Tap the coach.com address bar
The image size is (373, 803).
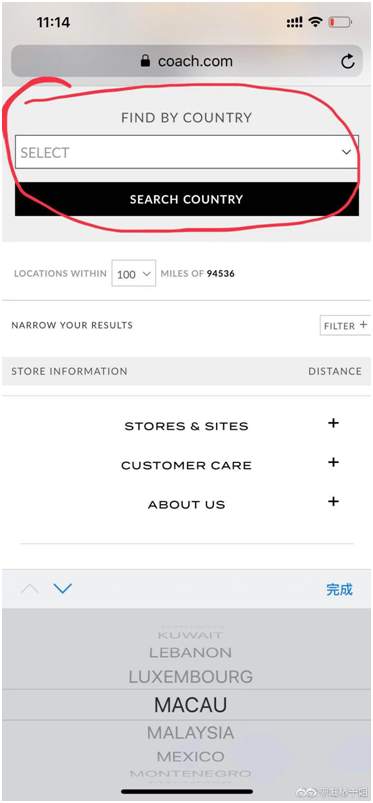tap(186, 61)
